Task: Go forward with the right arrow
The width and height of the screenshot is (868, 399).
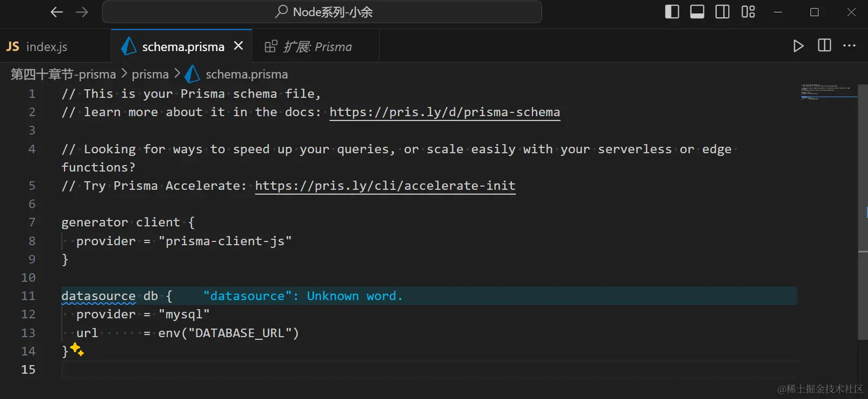Action: coord(82,12)
